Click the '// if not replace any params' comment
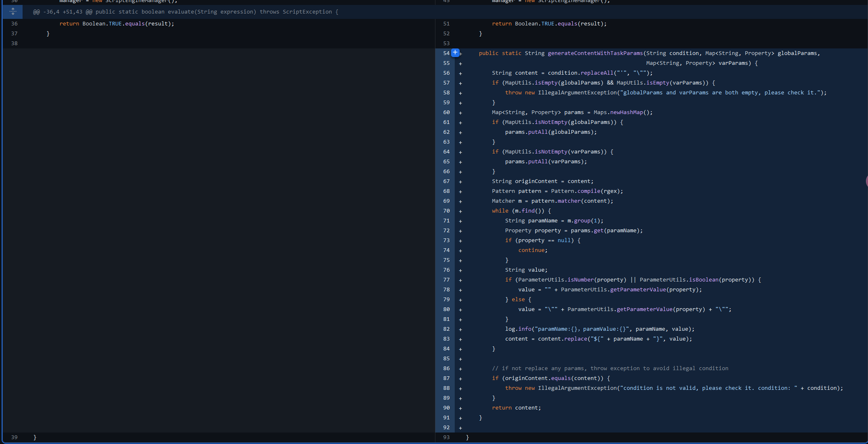868x444 pixels. (x=610, y=368)
